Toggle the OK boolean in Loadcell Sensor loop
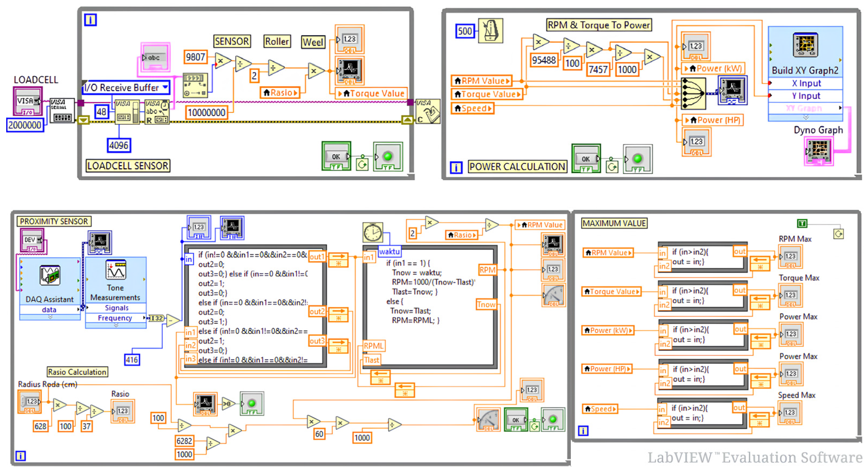The width and height of the screenshot is (868, 471). [336, 156]
